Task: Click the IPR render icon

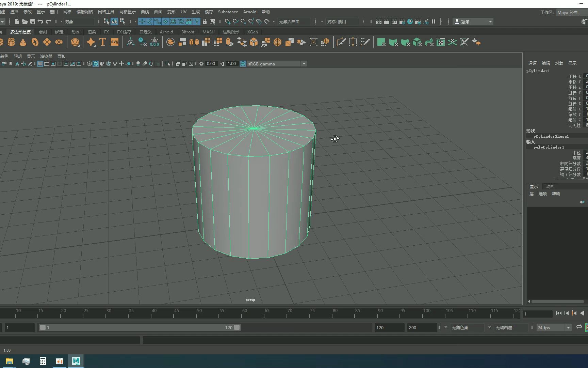Action: click(x=394, y=21)
